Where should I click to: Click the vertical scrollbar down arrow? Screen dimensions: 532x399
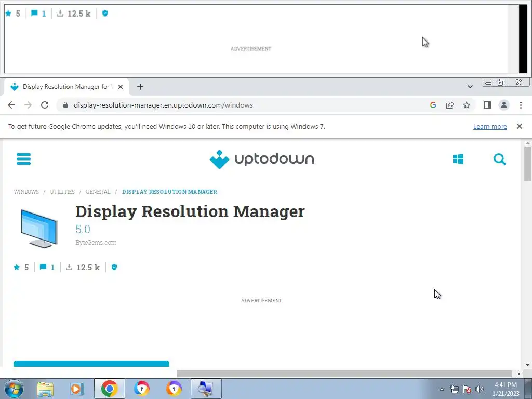[x=527, y=365]
